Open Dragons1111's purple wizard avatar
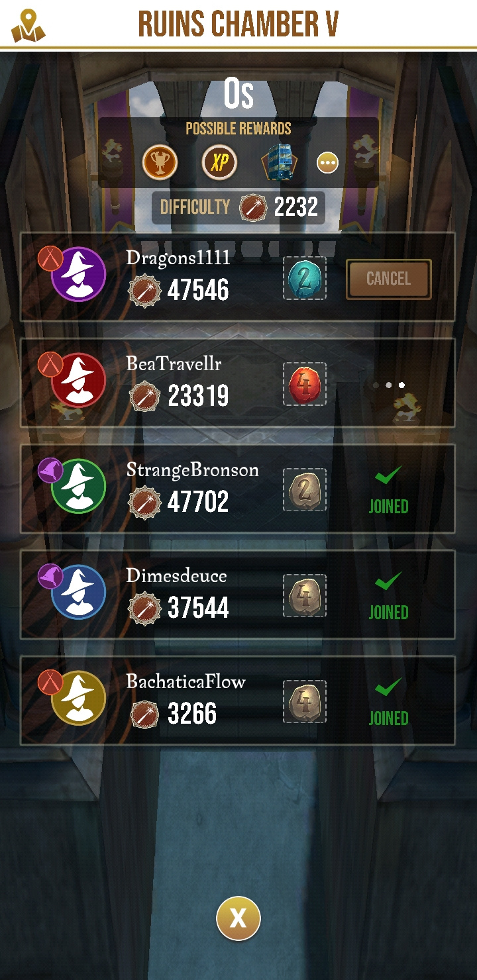This screenshot has height=980, width=477. pos(78,274)
